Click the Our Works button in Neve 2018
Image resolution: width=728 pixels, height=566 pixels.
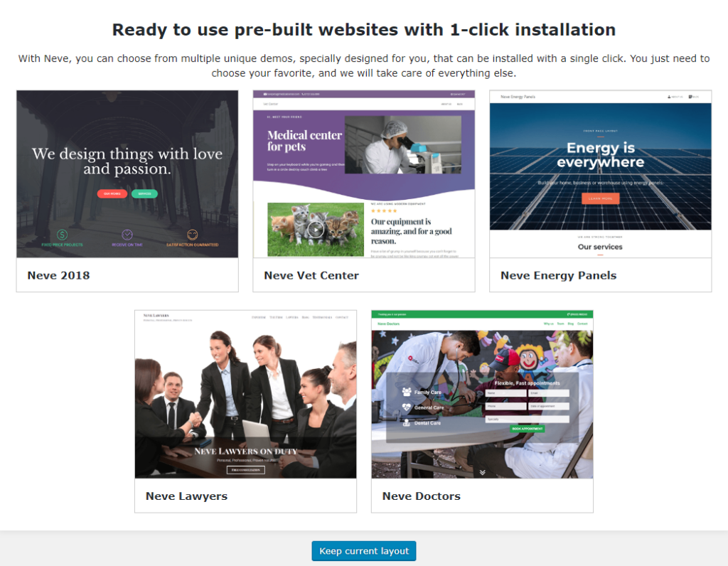(x=112, y=193)
